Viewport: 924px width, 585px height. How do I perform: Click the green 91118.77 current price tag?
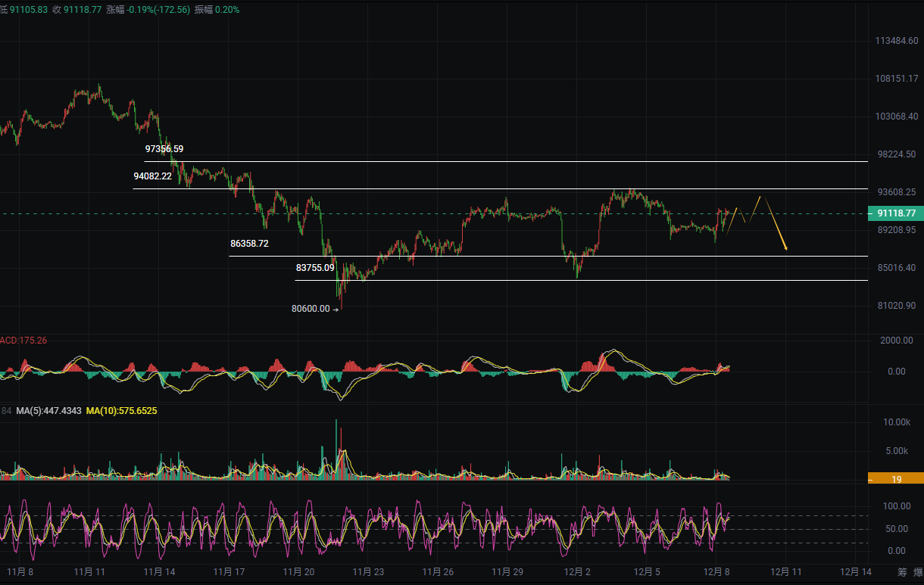pos(896,213)
